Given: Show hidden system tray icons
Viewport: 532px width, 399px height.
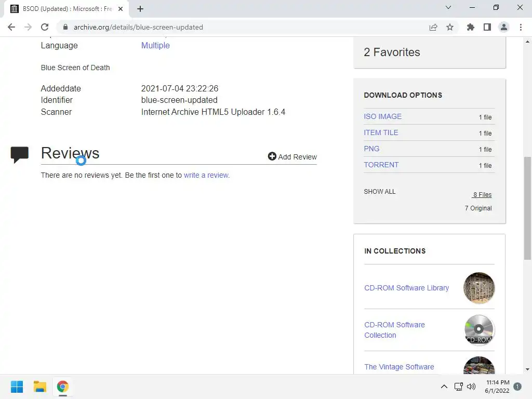Looking at the screenshot, I should coord(444,387).
